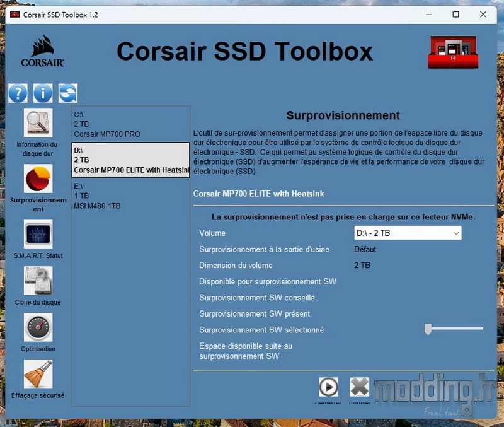
Task: Minimize the Corsair SSD Toolbox window
Action: (429, 15)
